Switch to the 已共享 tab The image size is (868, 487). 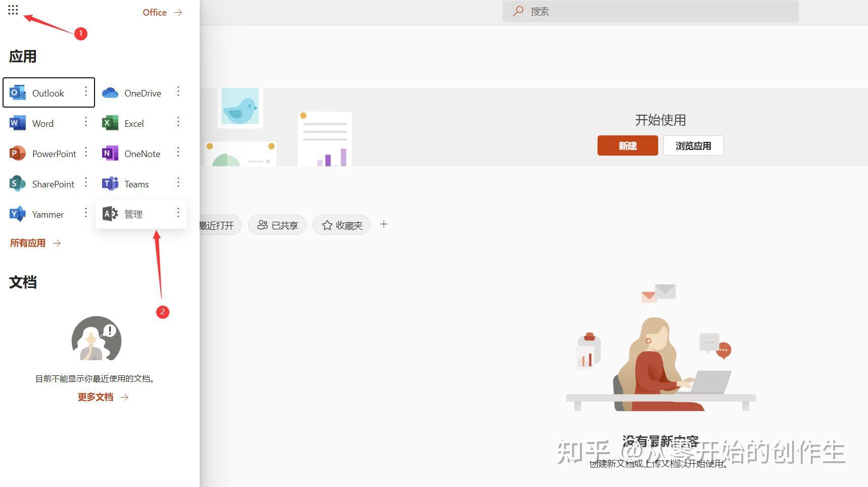click(277, 225)
